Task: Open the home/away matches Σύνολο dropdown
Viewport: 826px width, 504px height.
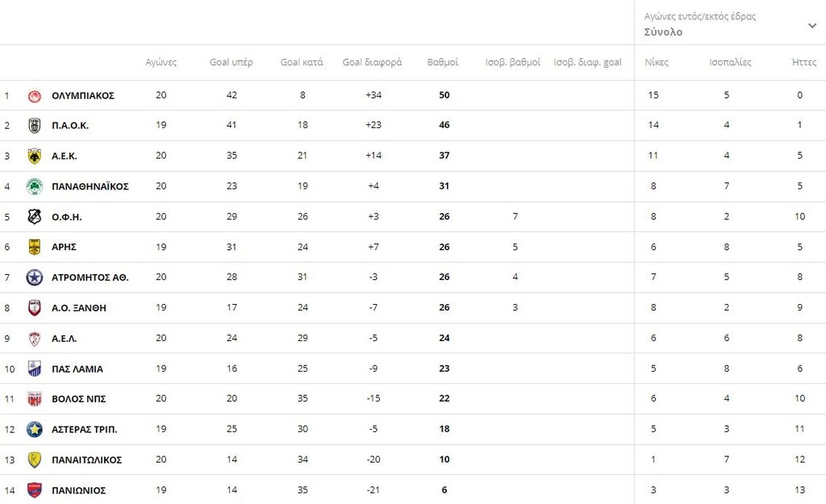Action: tap(663, 32)
